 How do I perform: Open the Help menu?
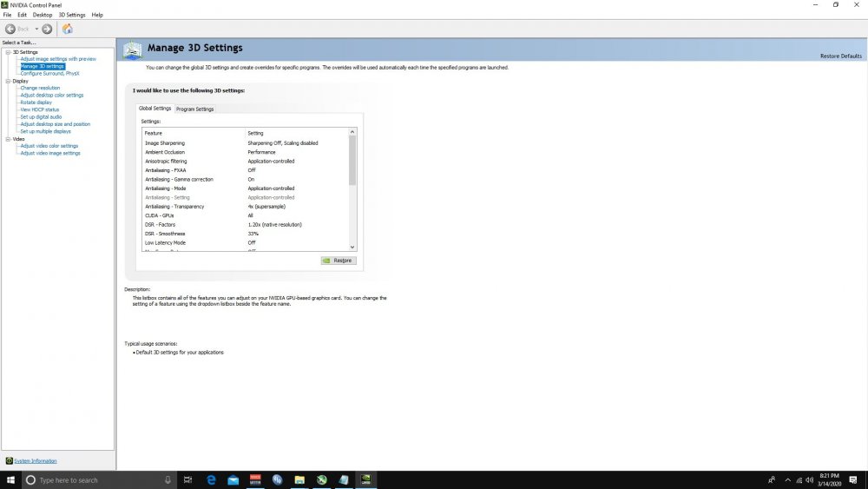point(97,15)
